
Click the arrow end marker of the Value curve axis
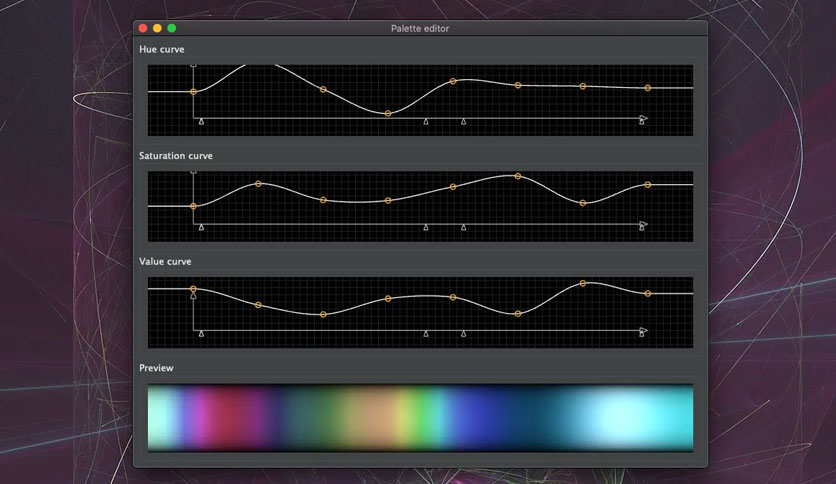(644, 332)
